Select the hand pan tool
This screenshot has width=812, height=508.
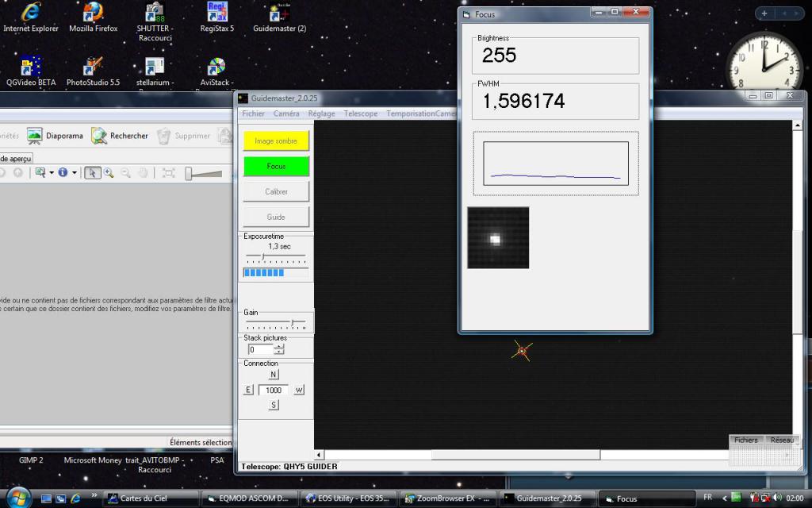tap(143, 172)
